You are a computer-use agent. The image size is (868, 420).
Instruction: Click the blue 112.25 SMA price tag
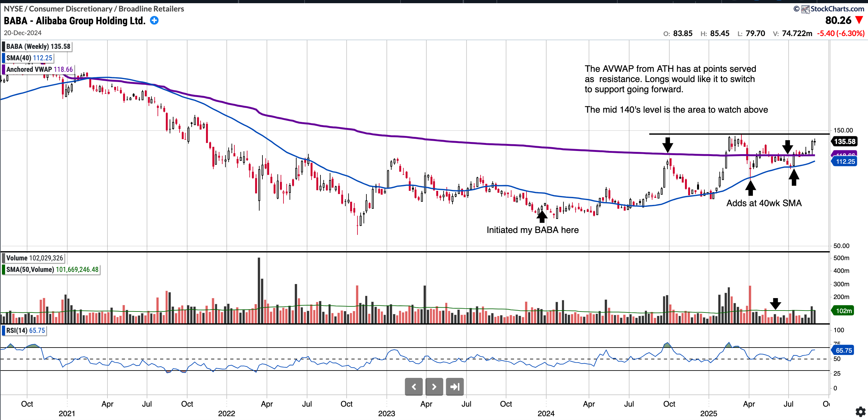pyautogui.click(x=845, y=161)
